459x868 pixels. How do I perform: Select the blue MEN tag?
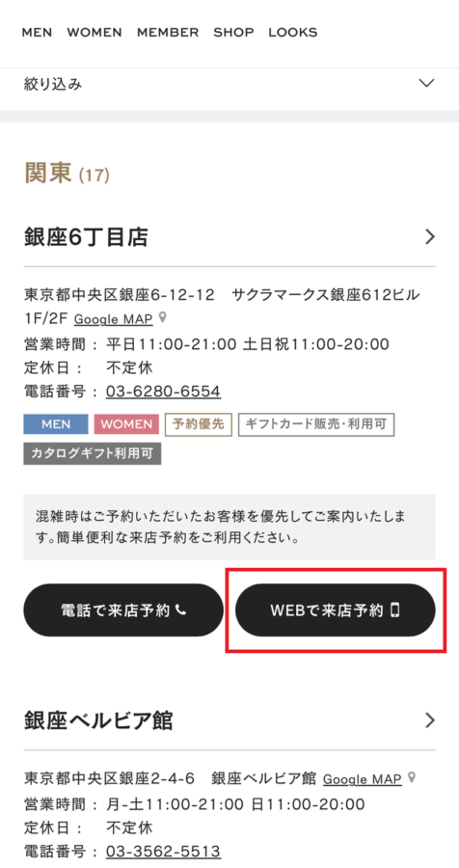55,424
